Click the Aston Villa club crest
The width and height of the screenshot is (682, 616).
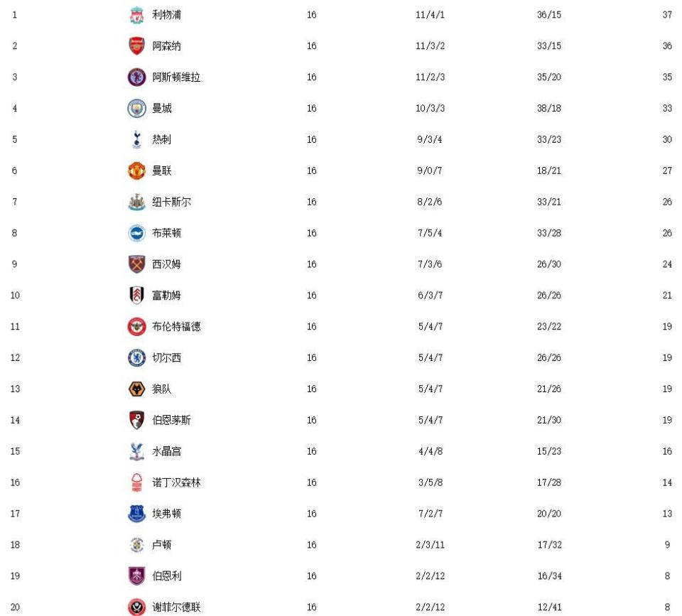tap(136, 77)
